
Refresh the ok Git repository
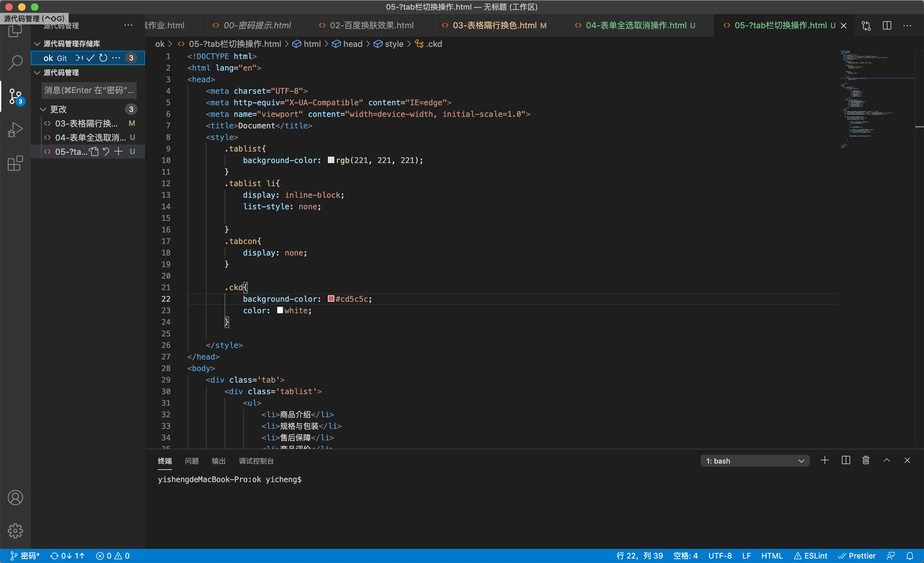click(103, 58)
